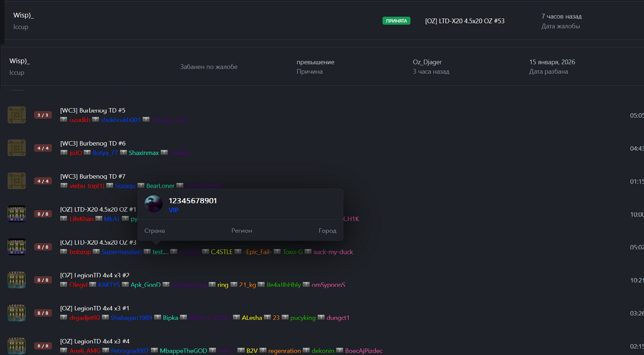Click player BearLoner in Burbenog TD #7
Screen dimensions: 644x355
point(160,186)
